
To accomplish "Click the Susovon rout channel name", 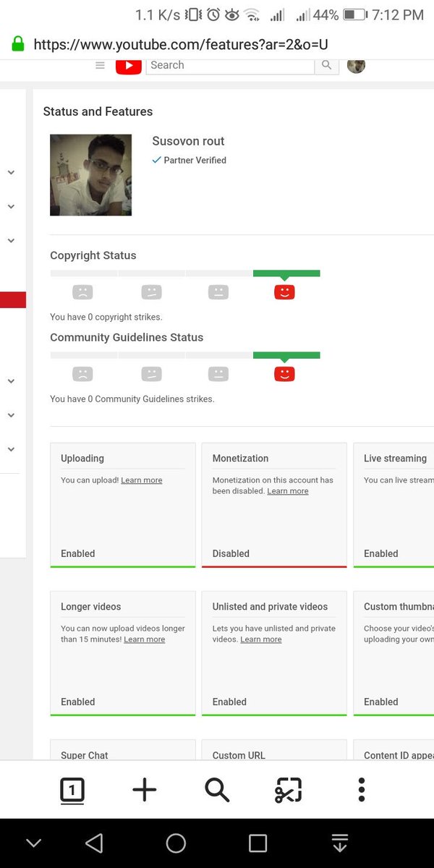I will pyautogui.click(x=188, y=141).
